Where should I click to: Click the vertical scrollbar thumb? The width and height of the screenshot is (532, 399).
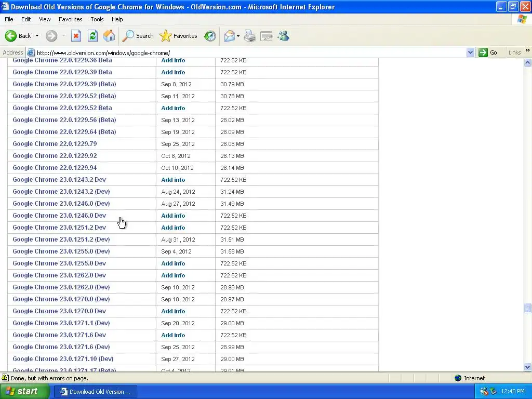[527, 308]
